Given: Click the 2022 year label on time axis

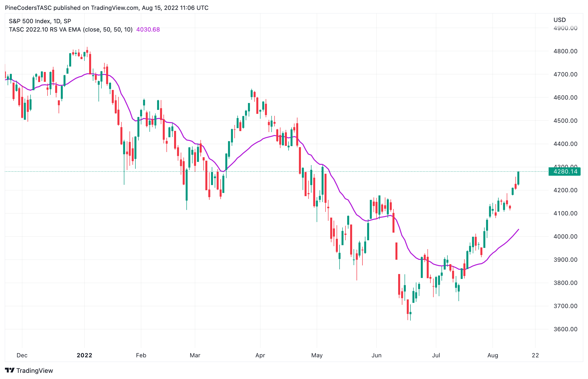Looking at the screenshot, I should coord(84,355).
